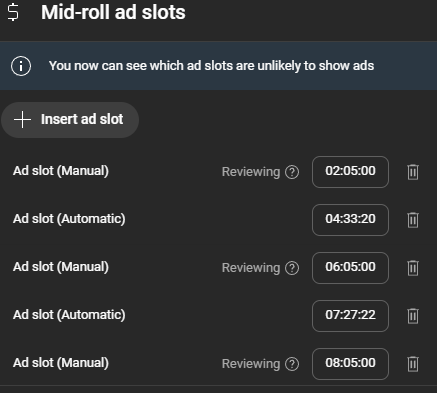Delete the 08:05:00 manual ad slot
This screenshot has width=437, height=393.
(x=413, y=364)
